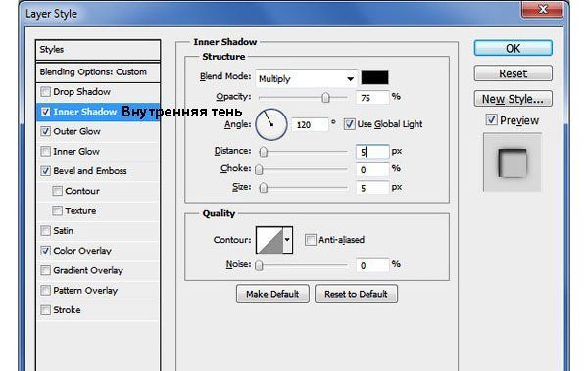This screenshot has width=588, height=371.
Task: Uncheck the Inner Shadow checkbox
Action: click(45, 112)
